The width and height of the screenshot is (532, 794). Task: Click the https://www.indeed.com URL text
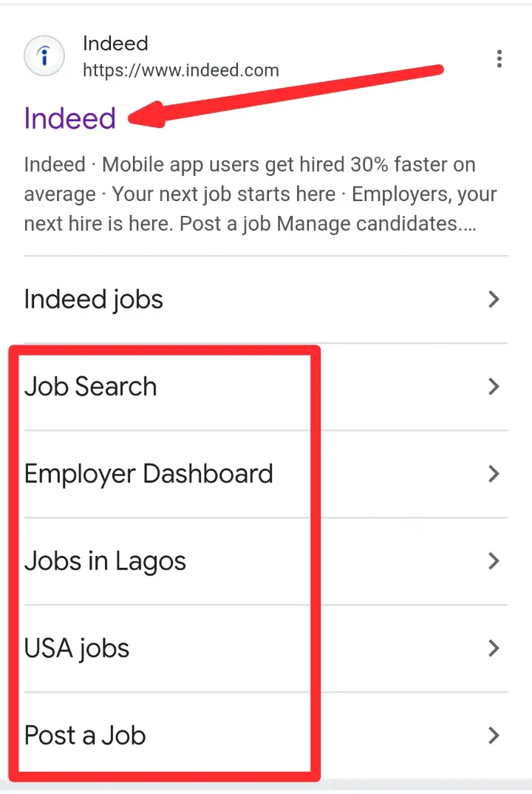(x=181, y=71)
